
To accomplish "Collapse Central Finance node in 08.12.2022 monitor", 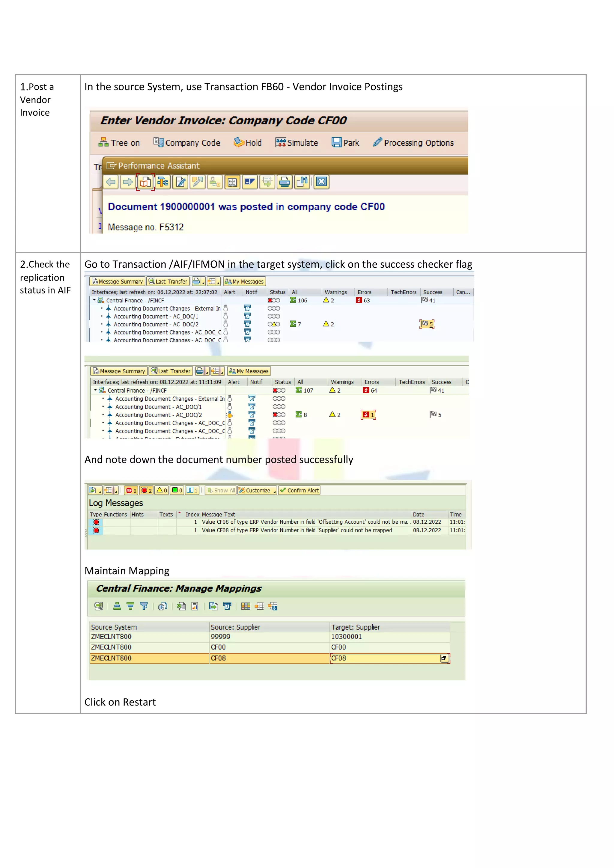I will coord(95,390).
